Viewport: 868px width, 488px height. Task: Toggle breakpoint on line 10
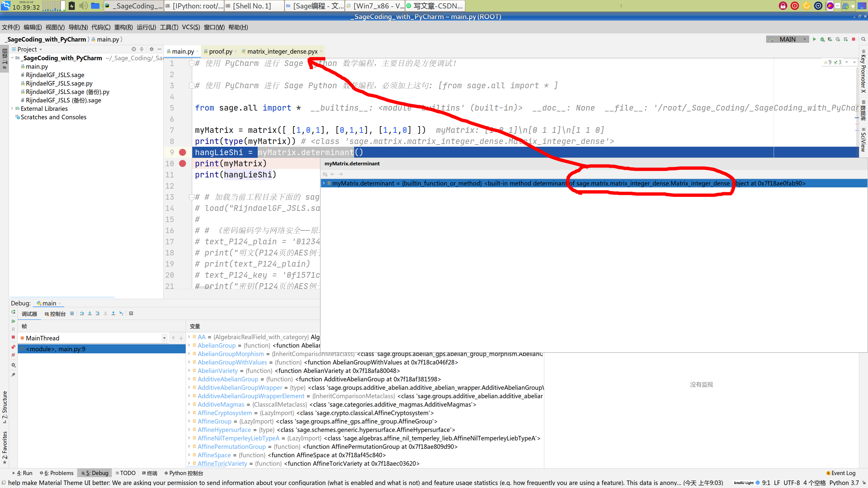coord(183,164)
